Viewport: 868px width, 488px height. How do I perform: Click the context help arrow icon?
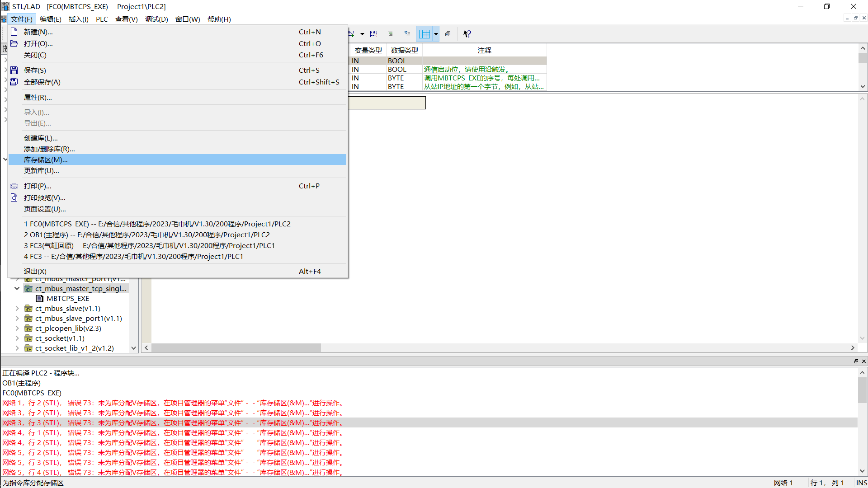tap(467, 34)
